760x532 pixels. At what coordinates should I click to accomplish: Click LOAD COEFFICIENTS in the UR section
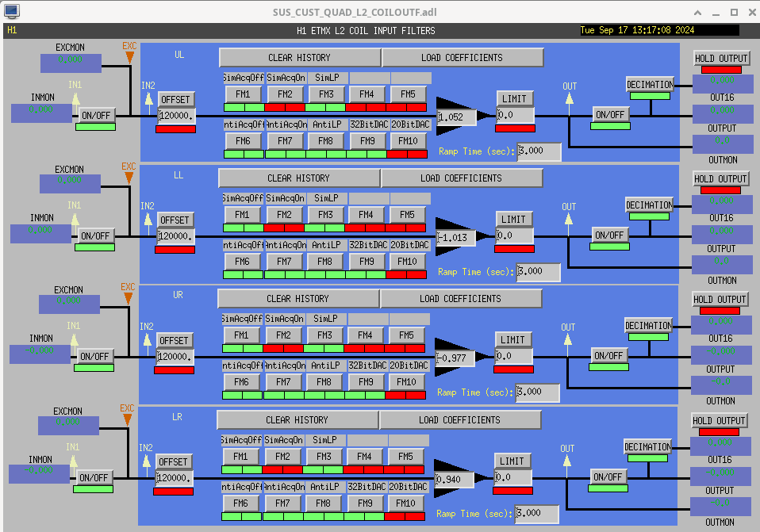pos(460,299)
